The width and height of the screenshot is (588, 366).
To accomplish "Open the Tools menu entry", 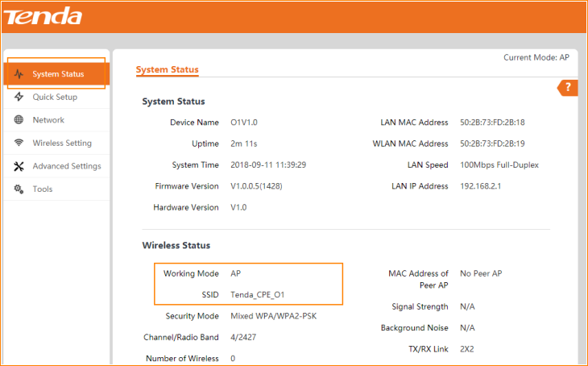I will (43, 189).
